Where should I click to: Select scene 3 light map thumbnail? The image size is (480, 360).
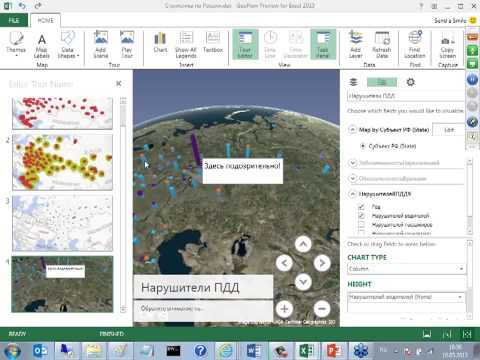click(62, 223)
